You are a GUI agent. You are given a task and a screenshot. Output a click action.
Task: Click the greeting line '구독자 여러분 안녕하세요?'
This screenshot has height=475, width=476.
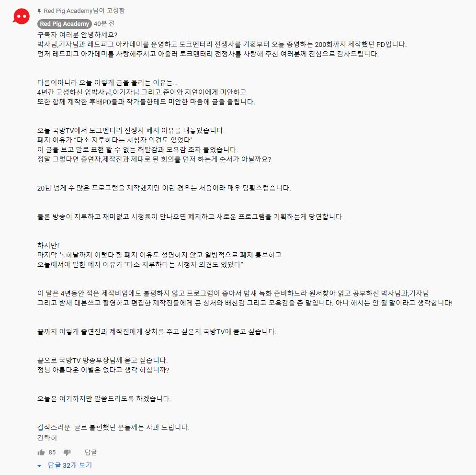78,34
